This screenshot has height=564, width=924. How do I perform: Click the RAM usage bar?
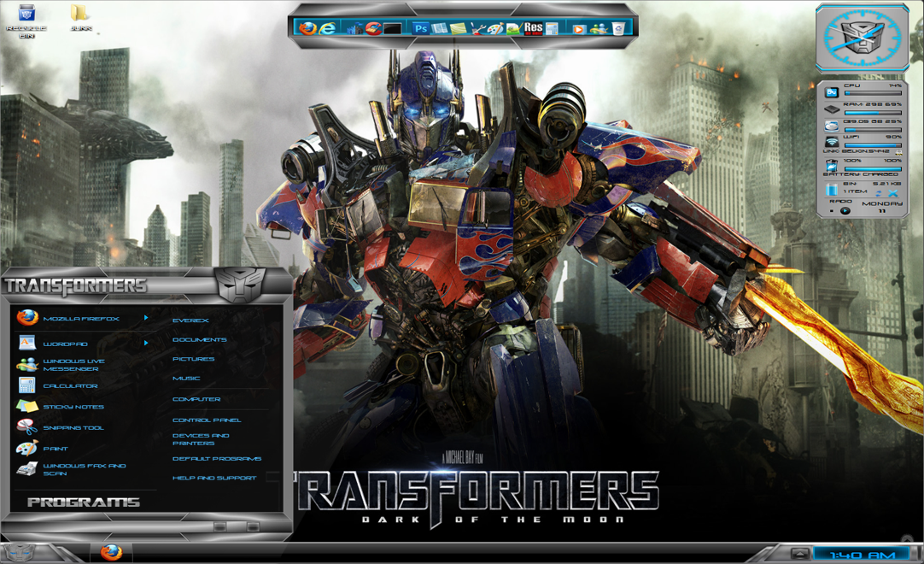[x=873, y=113]
